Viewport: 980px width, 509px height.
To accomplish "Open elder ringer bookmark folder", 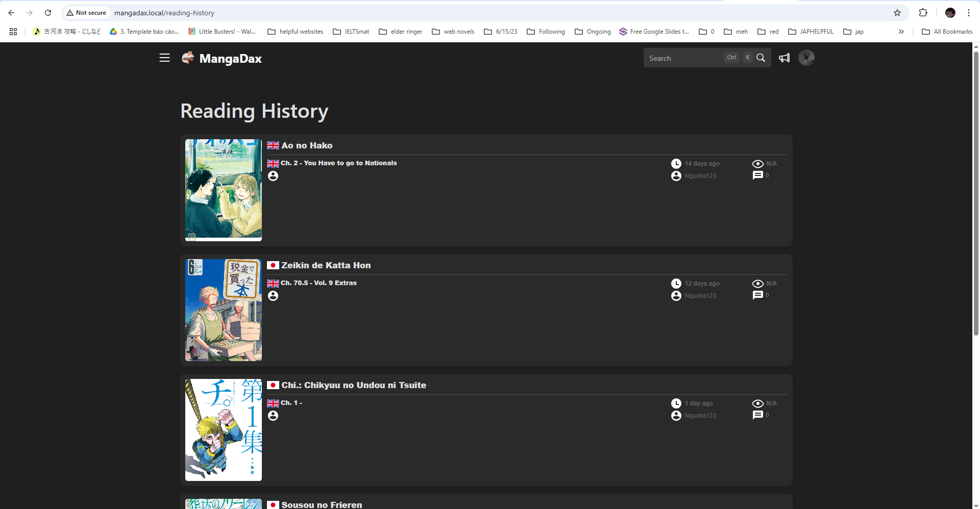I will (x=401, y=32).
